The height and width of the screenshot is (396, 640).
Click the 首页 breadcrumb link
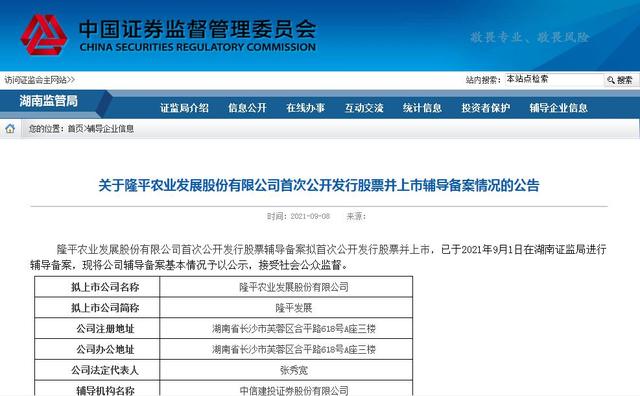coord(75,129)
